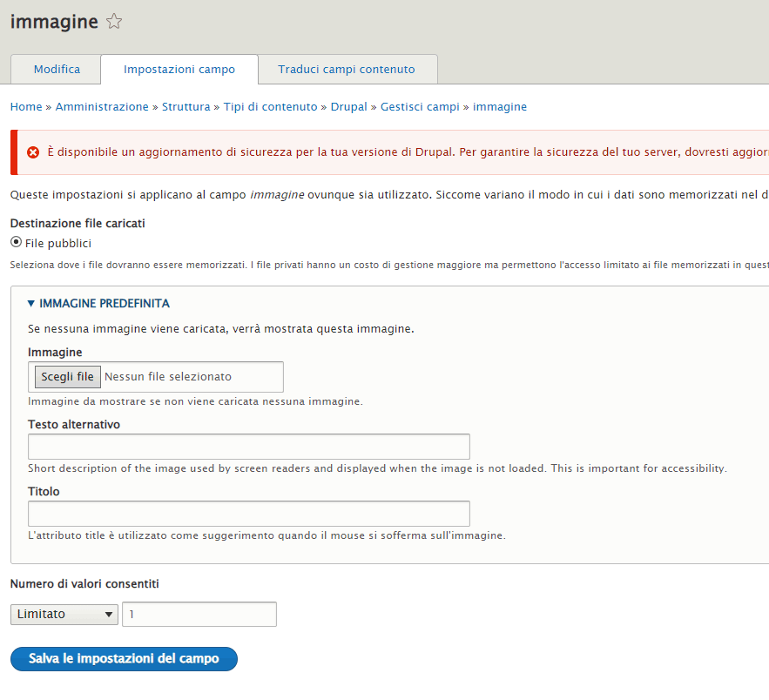Screen dimensions: 769x700
Task: Go to Home breadcrumb link
Action: click(x=26, y=107)
